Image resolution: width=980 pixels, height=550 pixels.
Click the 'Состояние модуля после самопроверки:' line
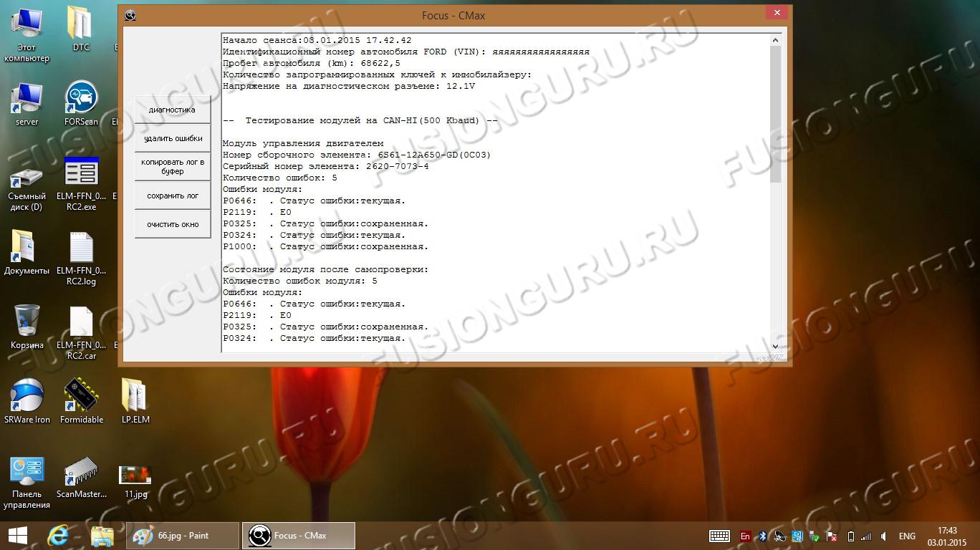tap(326, 269)
